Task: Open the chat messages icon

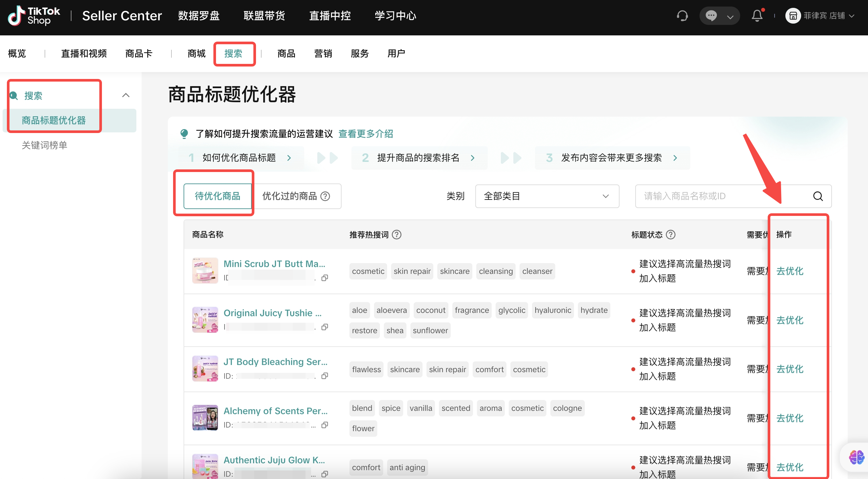Action: point(711,15)
